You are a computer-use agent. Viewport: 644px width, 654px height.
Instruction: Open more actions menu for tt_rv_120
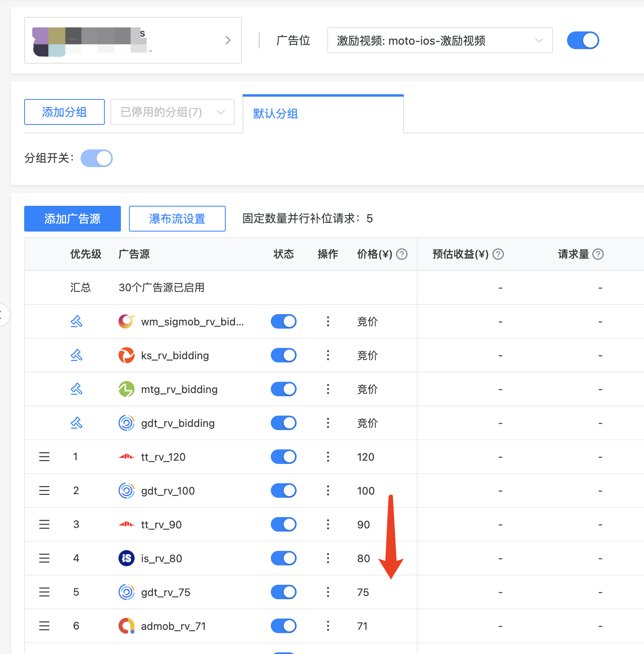(x=328, y=457)
